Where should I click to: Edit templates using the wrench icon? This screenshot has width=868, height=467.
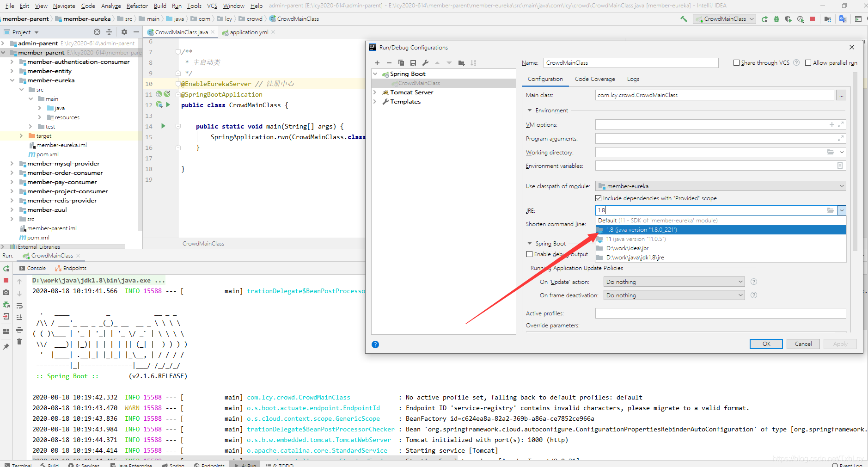pos(425,63)
